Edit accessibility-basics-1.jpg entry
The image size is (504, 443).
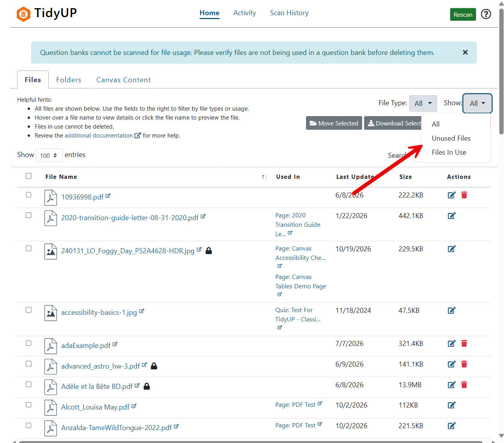[x=451, y=311]
